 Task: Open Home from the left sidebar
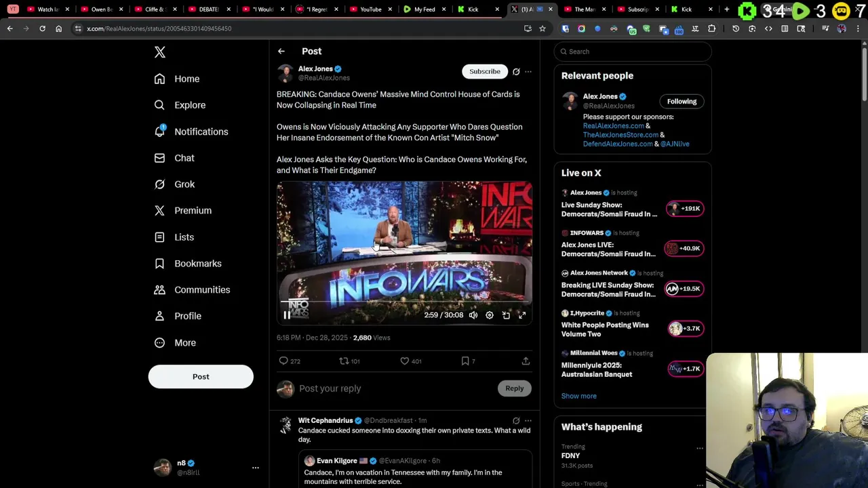(177, 79)
